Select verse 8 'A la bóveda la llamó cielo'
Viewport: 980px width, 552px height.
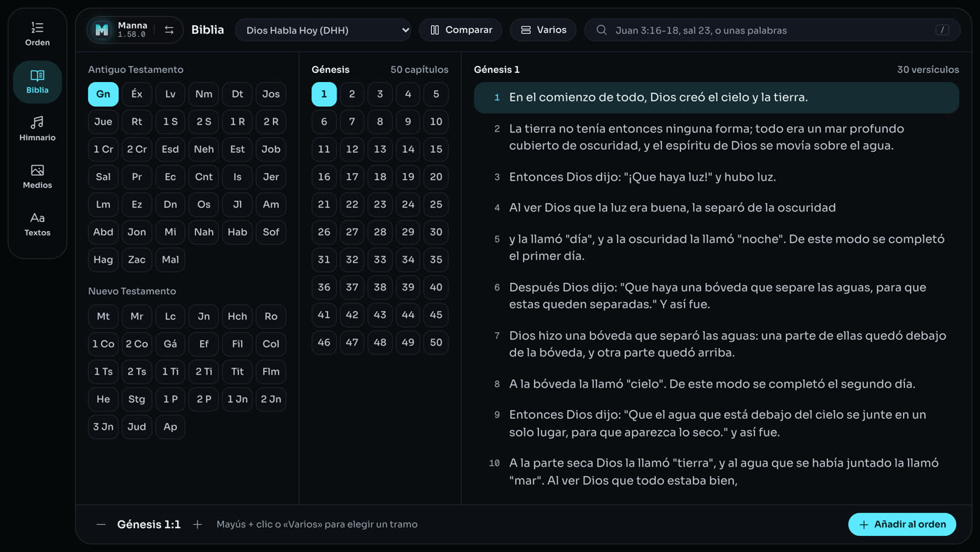click(x=716, y=384)
